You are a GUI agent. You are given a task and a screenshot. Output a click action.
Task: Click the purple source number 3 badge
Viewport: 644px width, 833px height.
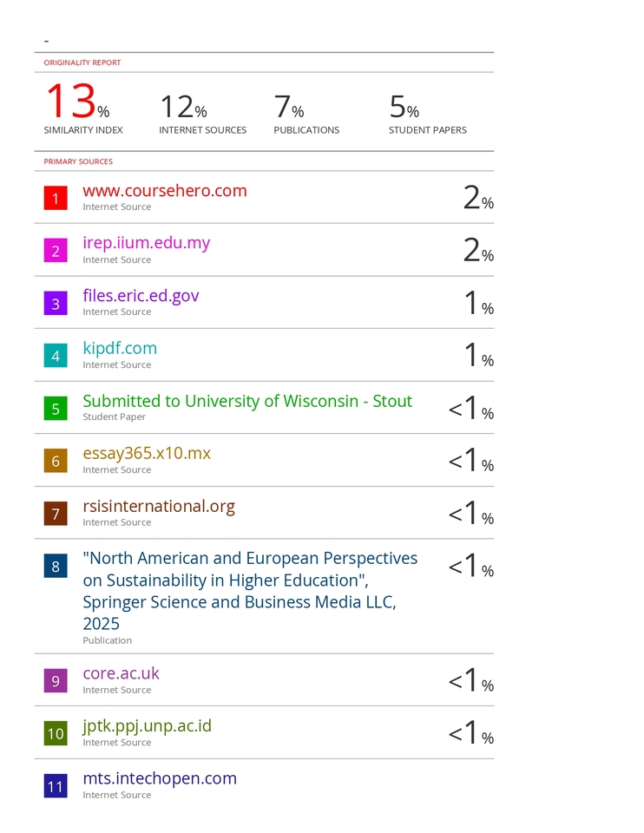pos(56,304)
